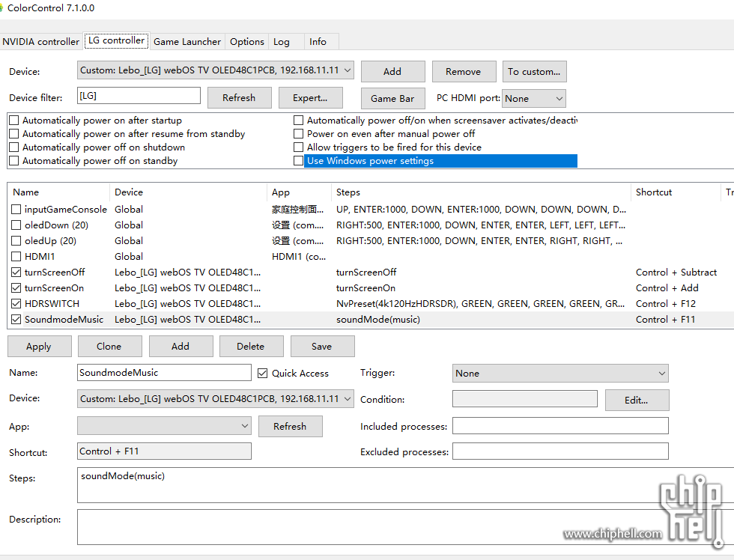Viewport: 734px width, 560px height.
Task: Toggle Automatically power off on shutdown
Action: 14,147
